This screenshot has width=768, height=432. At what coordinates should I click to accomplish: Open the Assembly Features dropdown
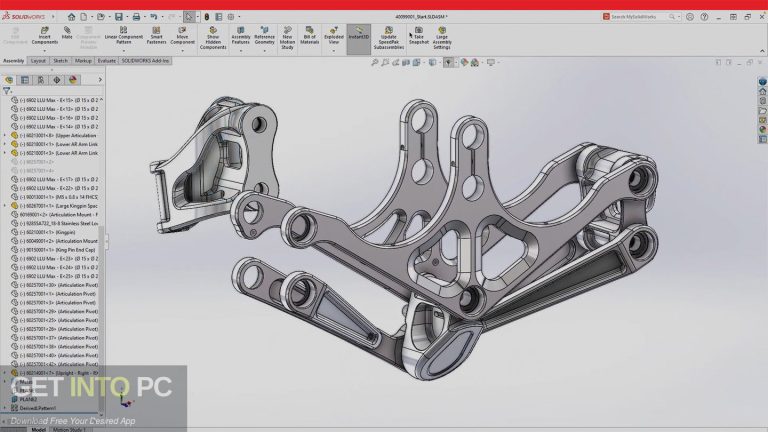tap(241, 50)
